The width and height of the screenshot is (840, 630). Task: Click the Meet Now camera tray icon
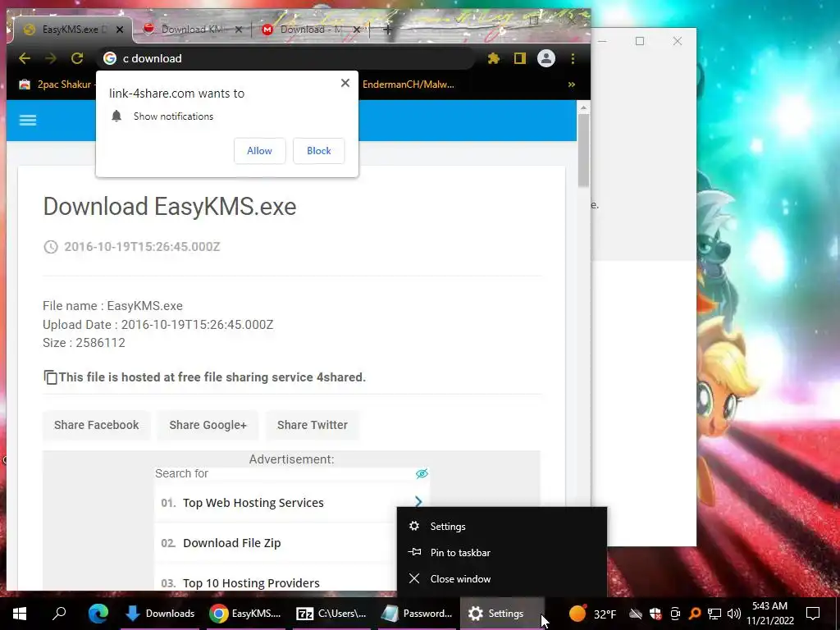[675, 614]
